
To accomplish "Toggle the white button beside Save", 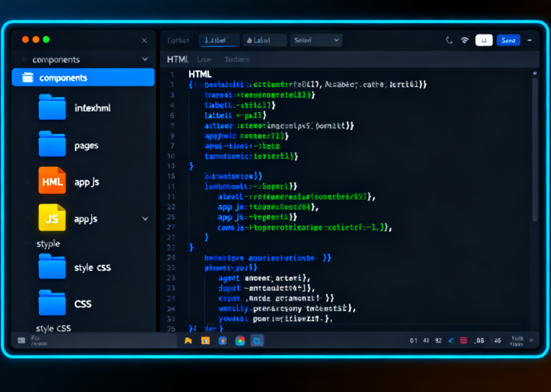I will 484,40.
